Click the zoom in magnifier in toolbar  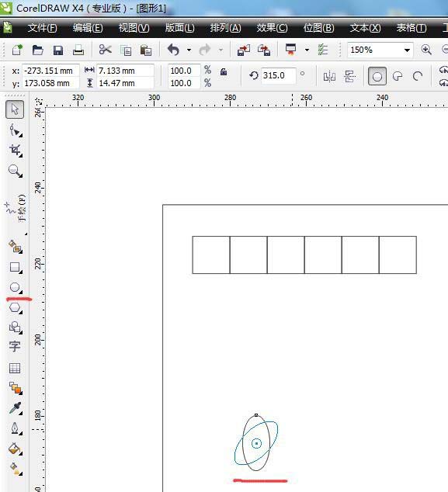426,50
